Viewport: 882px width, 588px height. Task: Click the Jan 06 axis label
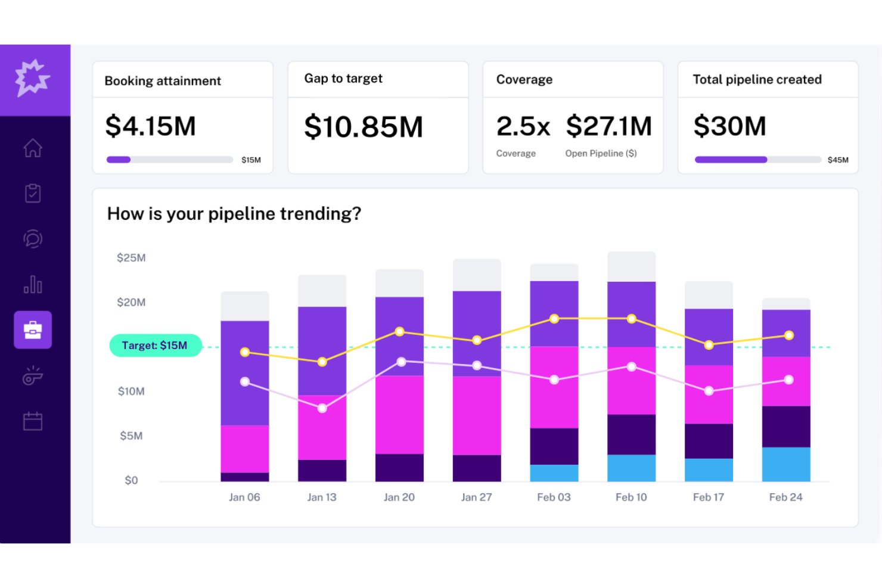[244, 497]
